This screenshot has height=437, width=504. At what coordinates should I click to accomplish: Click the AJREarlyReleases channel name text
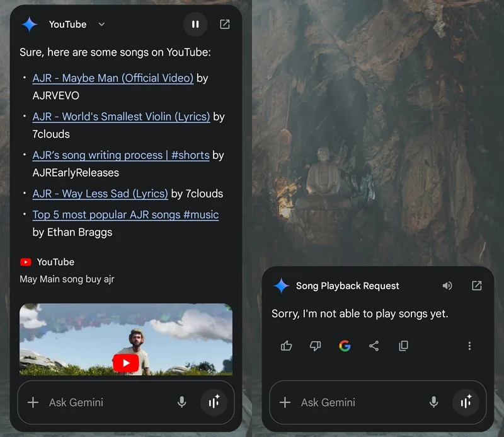point(76,173)
